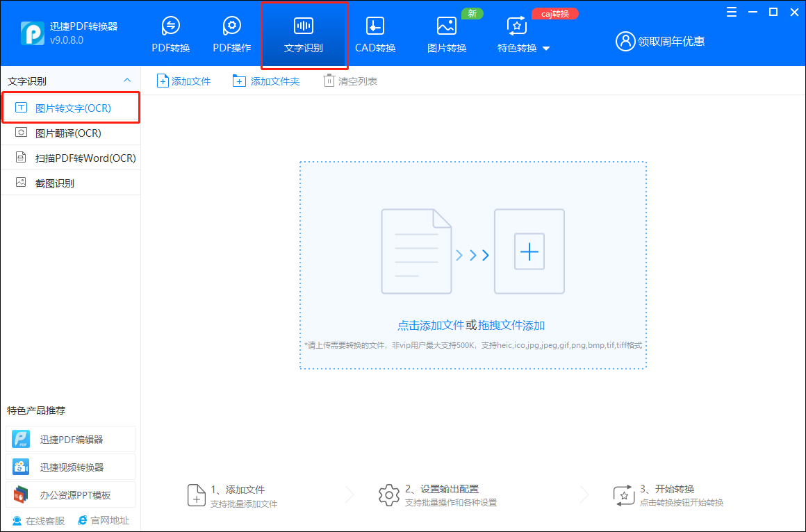
Task: Open 迅捷PDF编辑器 product recommendation
Action: pos(71,439)
